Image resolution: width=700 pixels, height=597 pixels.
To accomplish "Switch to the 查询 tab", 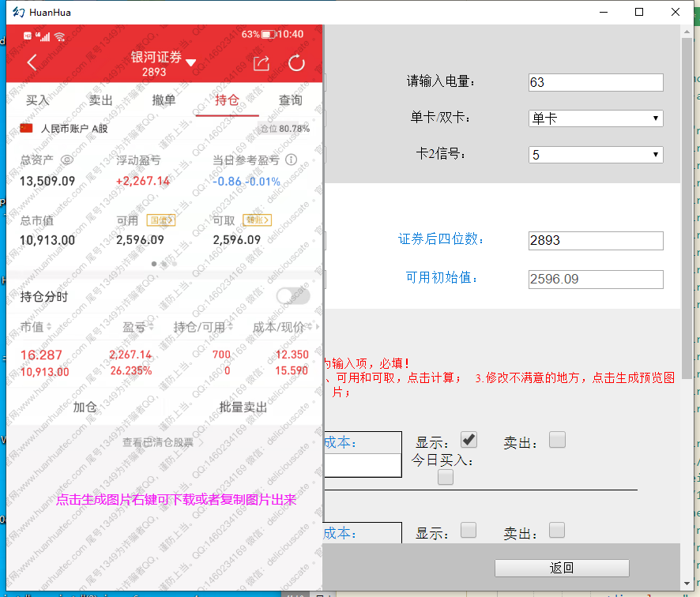I will click(x=290, y=100).
